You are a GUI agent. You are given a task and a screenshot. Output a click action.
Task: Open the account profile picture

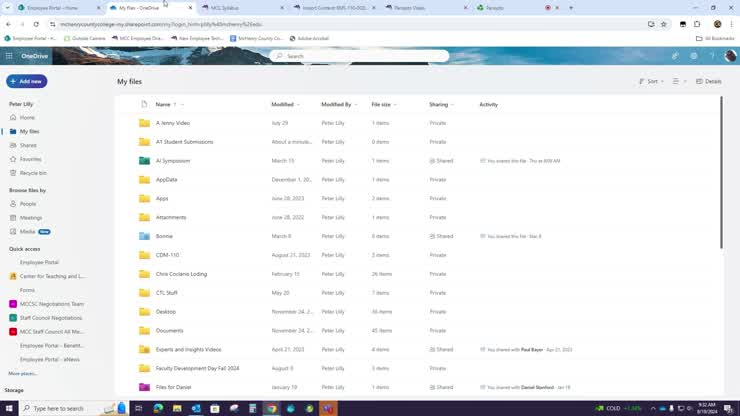click(730, 56)
